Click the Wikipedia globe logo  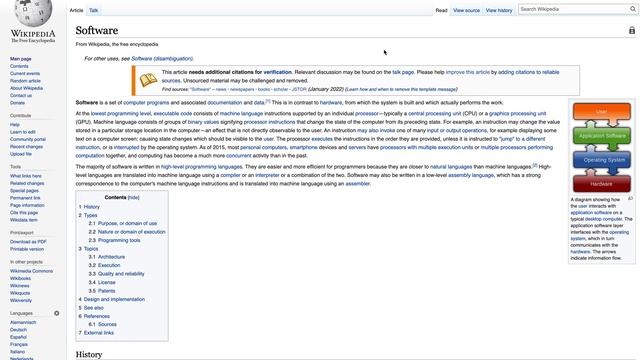pos(33,13)
